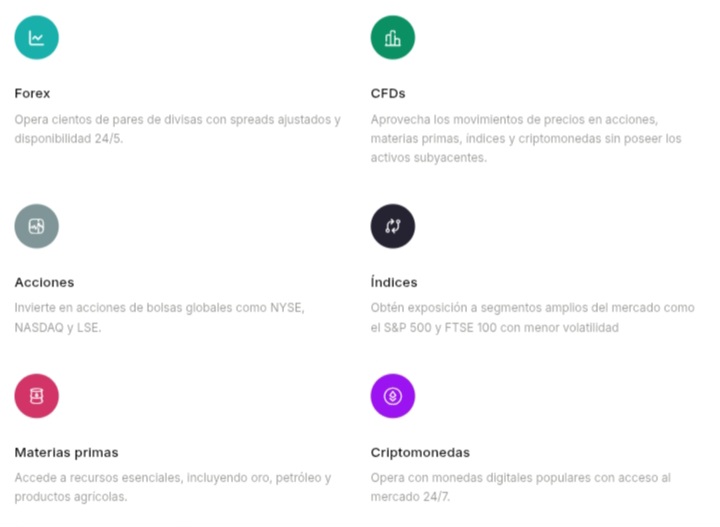Image resolution: width=720 pixels, height=527 pixels.
Task: Click the Criptomonedas digital currencies description
Action: pyautogui.click(x=520, y=487)
